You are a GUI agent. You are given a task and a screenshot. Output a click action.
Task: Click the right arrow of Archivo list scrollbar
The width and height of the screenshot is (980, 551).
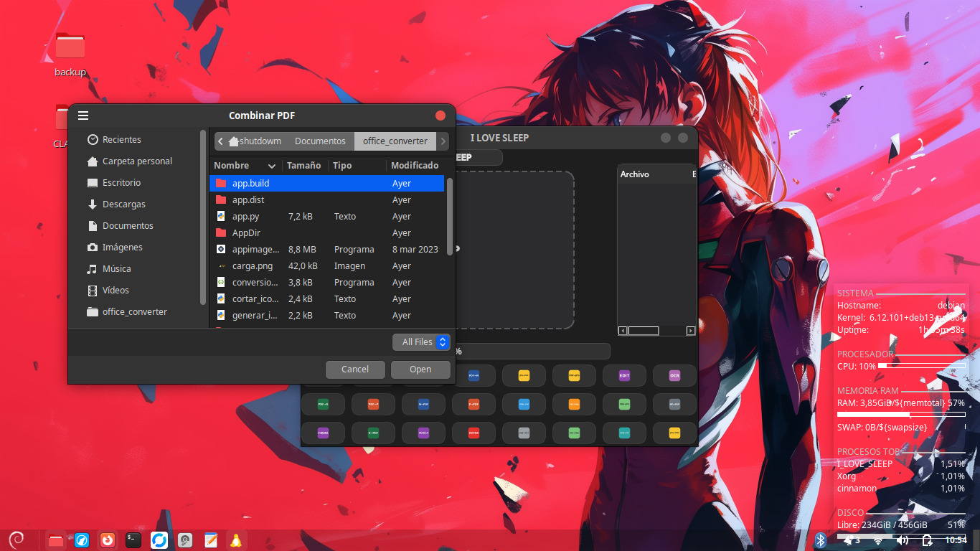(691, 331)
